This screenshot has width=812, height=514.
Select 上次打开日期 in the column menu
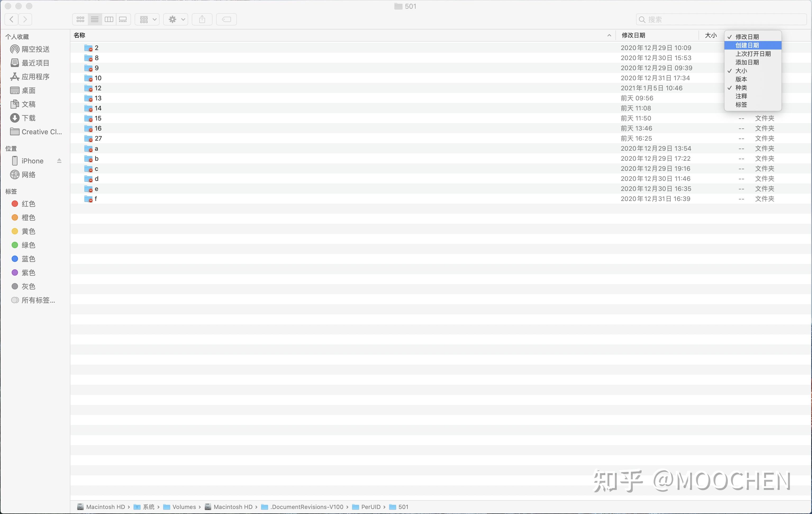tap(753, 54)
